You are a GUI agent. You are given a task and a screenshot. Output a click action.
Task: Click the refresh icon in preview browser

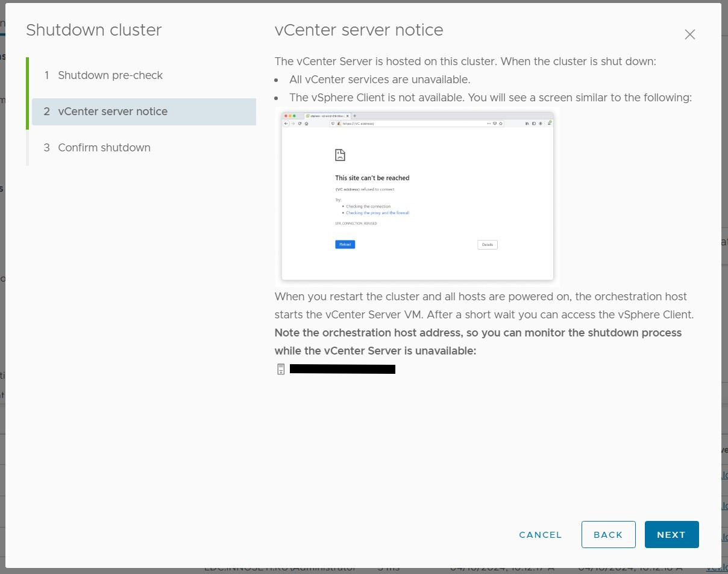click(300, 123)
